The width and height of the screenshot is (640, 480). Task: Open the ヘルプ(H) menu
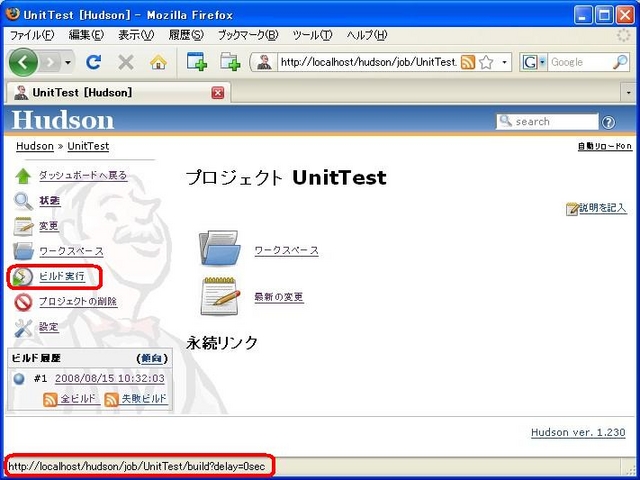point(367,35)
